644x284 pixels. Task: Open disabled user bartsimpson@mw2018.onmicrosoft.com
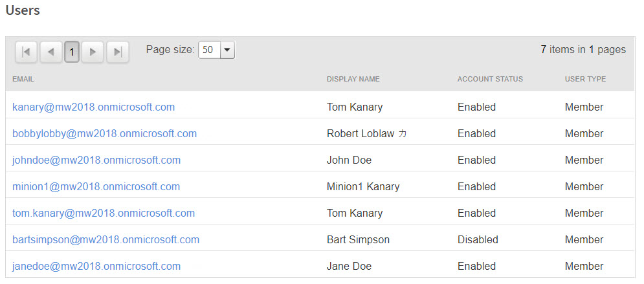(105, 239)
